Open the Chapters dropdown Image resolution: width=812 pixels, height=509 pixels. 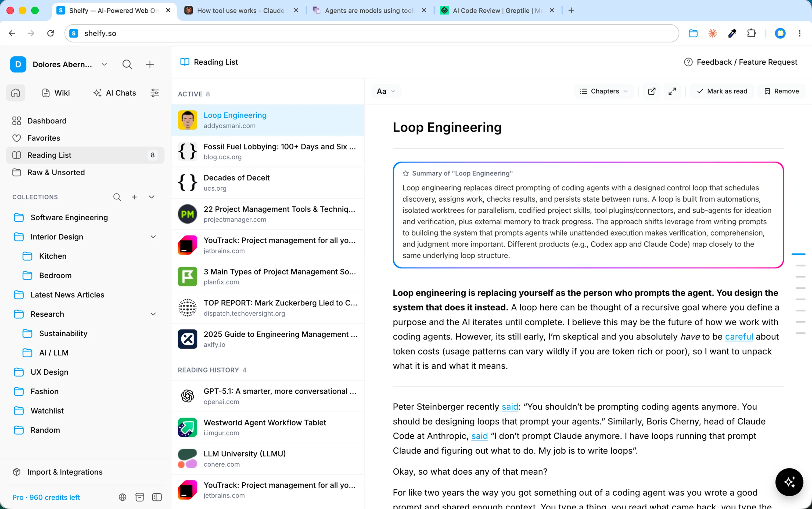tap(604, 91)
